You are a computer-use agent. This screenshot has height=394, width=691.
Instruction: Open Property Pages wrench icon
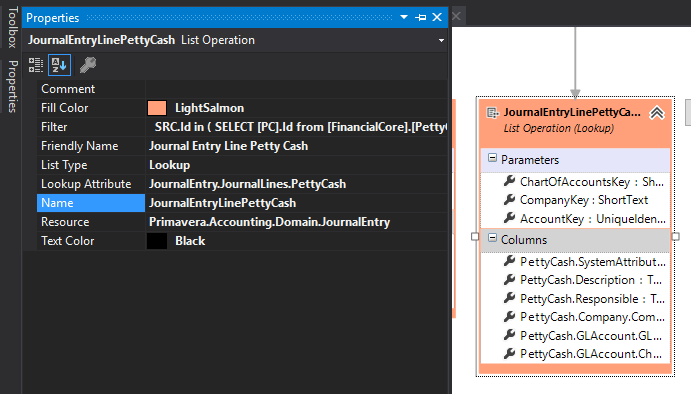click(x=88, y=65)
